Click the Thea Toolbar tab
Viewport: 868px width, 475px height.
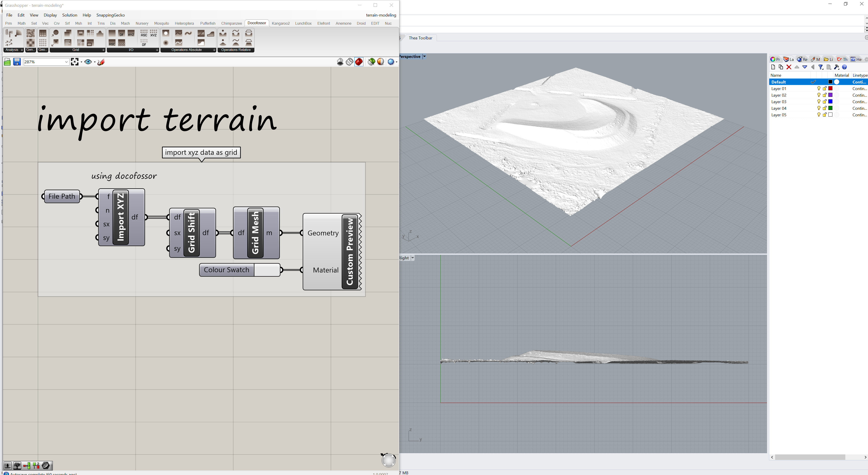pyautogui.click(x=420, y=38)
